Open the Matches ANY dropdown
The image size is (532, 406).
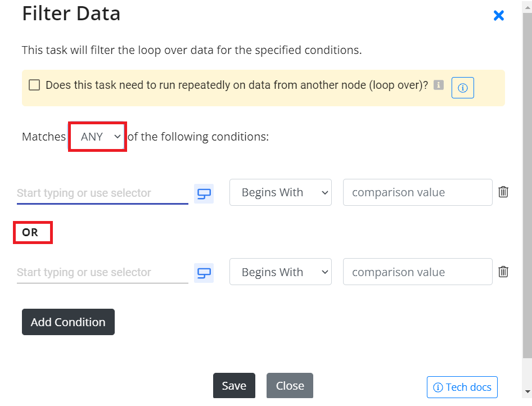click(98, 137)
